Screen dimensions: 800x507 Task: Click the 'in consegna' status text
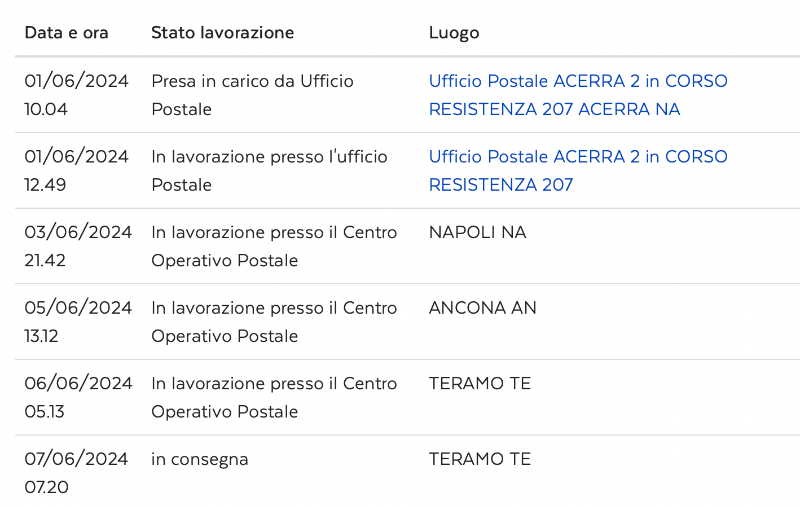pos(200,460)
